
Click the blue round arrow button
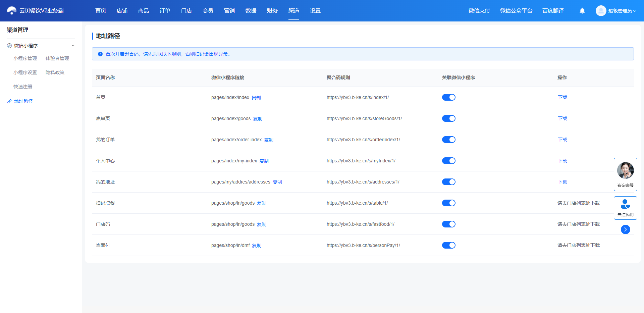(626, 229)
